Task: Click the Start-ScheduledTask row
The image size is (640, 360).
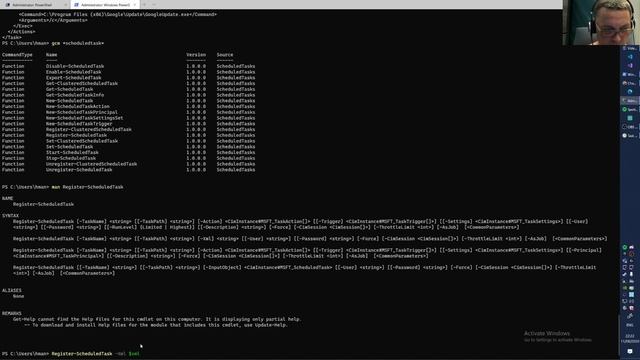Action: coord(128,152)
